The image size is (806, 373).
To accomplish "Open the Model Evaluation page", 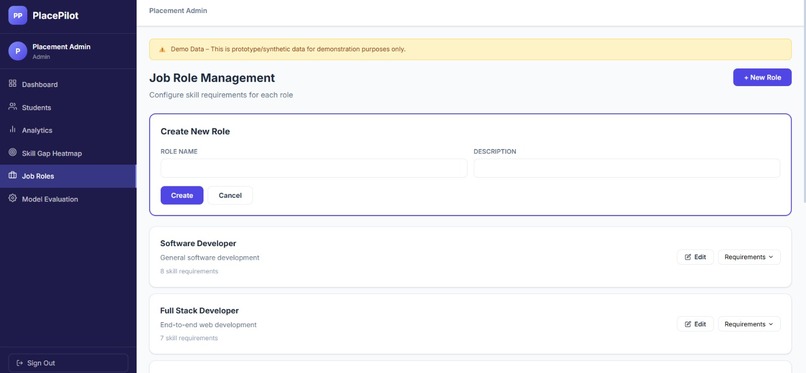I will [68, 199].
